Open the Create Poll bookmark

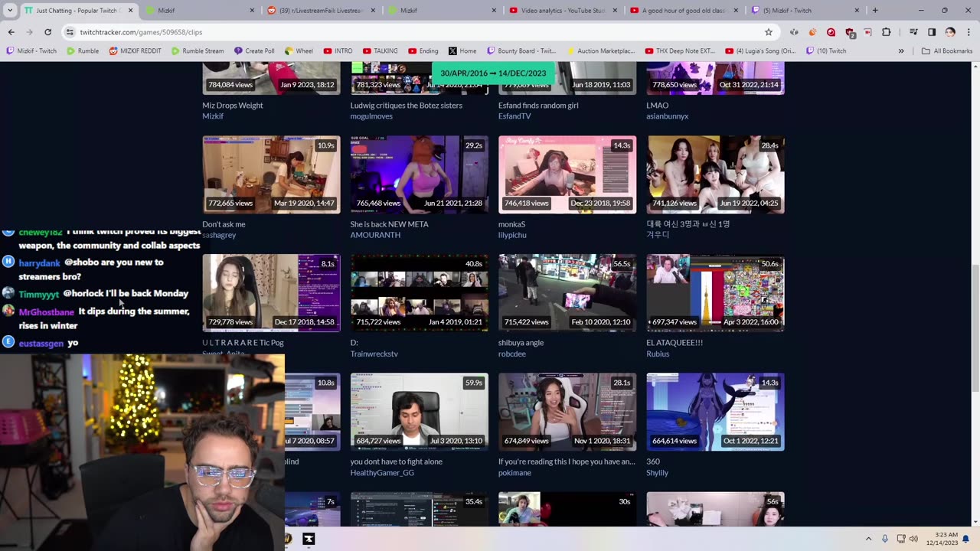[x=254, y=51]
